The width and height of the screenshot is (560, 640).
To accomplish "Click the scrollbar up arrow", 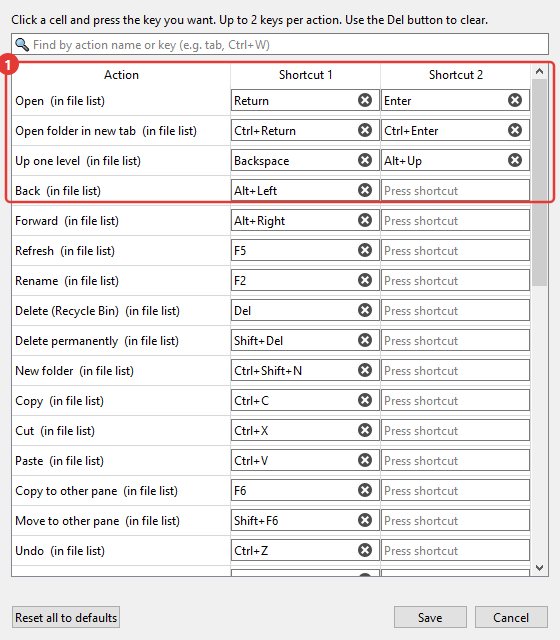I will click(540, 71).
